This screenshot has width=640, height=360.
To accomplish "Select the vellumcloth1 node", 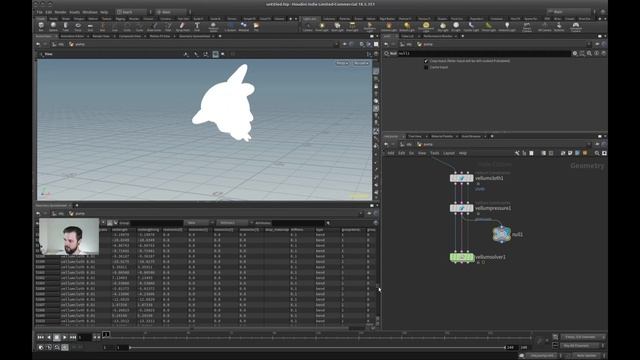I will (462, 178).
